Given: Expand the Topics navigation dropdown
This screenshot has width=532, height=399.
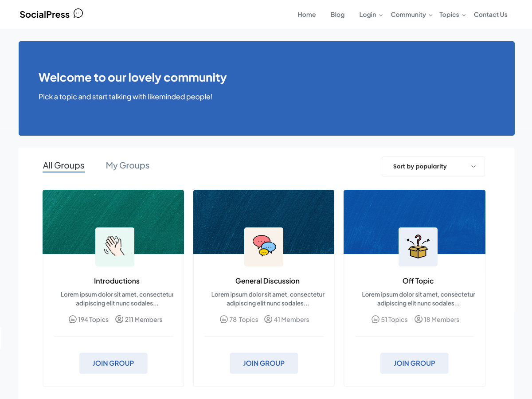Looking at the screenshot, I should pyautogui.click(x=452, y=14).
